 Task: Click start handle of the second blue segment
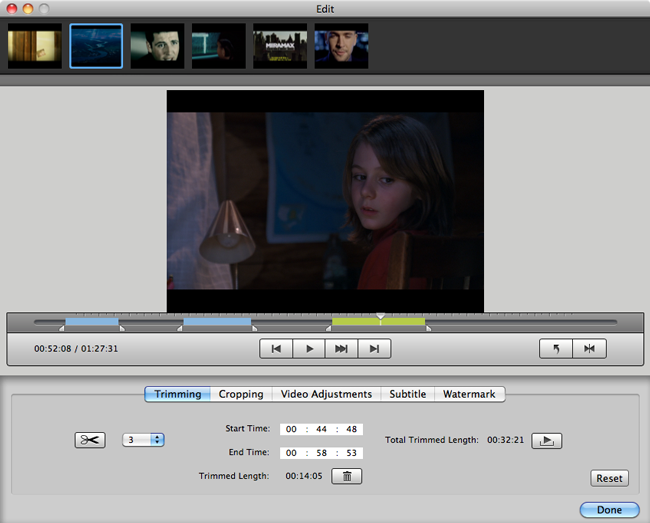click(x=179, y=328)
